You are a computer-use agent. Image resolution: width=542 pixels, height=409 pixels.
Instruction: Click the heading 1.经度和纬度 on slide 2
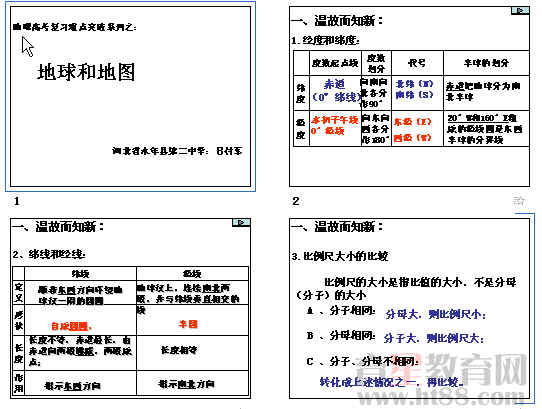(x=325, y=40)
